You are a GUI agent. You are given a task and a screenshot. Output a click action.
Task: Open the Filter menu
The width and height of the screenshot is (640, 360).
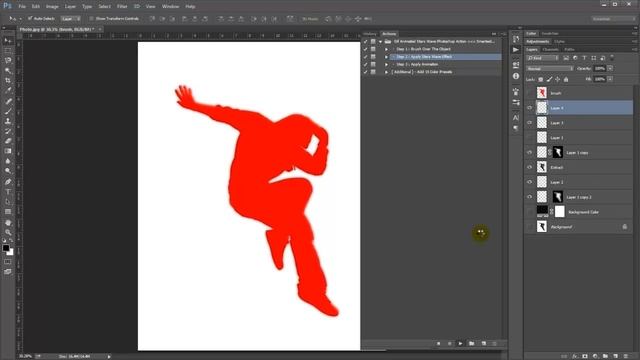(x=122, y=7)
